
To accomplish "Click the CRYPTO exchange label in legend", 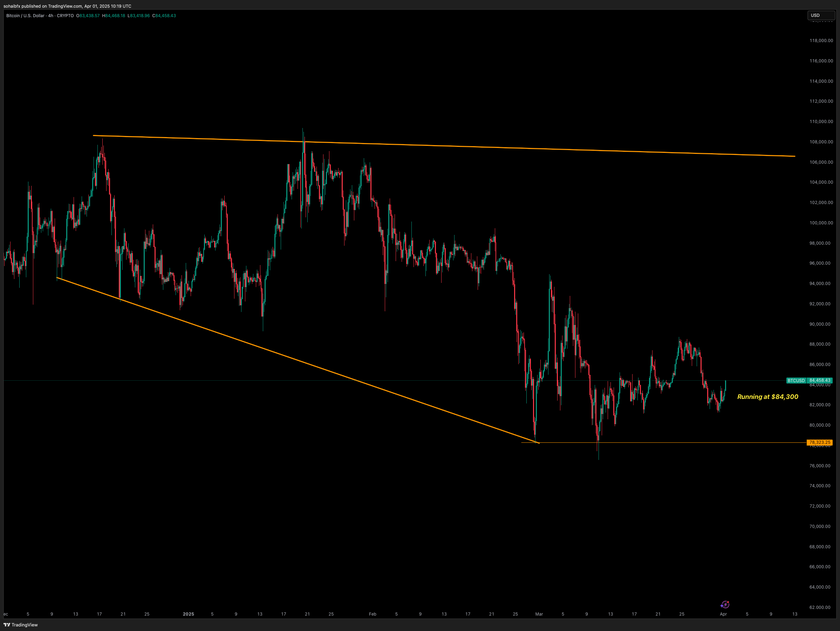I will tap(65, 15).
